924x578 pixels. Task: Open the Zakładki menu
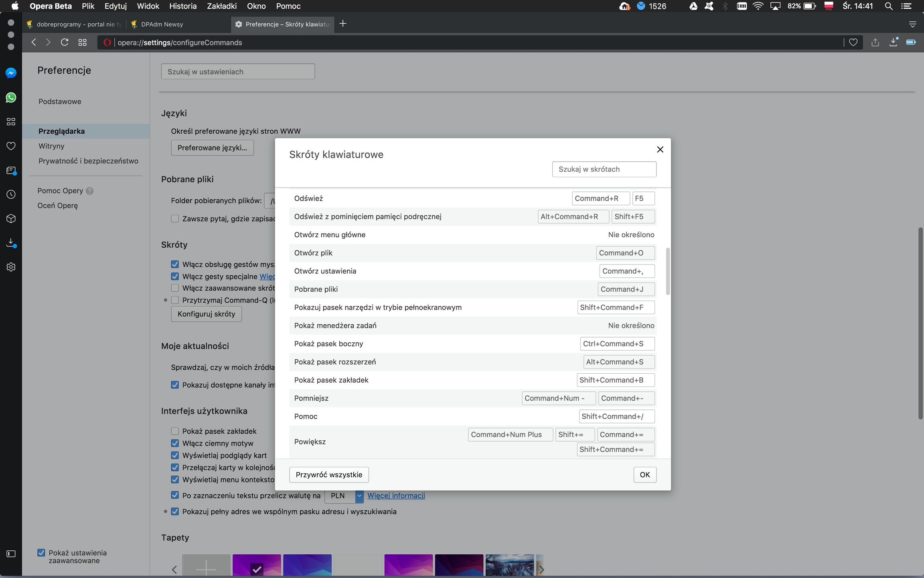pos(221,6)
